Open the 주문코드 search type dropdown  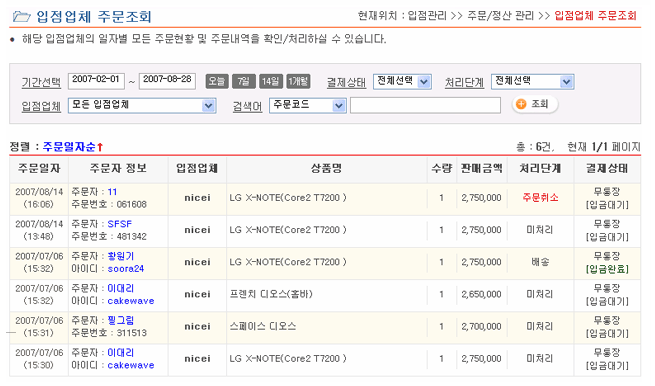[308, 105]
